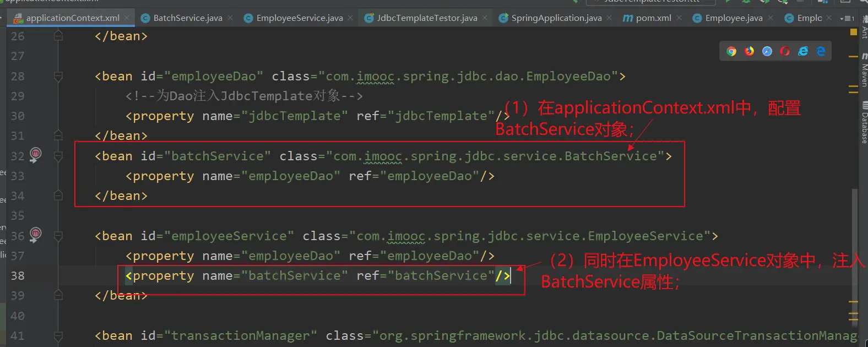This screenshot has width=868, height=347.
Task: Switch to the EmployeeService.java tab
Action: (x=300, y=18)
